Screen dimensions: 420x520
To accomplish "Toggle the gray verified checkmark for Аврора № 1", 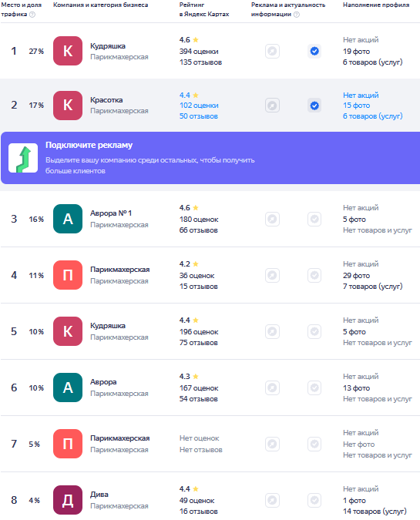I will pos(314,220).
